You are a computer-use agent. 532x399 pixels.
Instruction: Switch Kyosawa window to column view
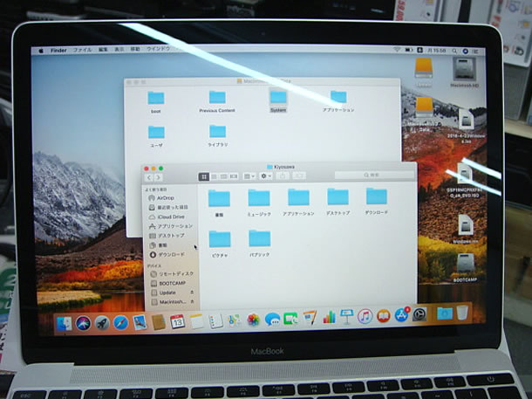tap(224, 176)
